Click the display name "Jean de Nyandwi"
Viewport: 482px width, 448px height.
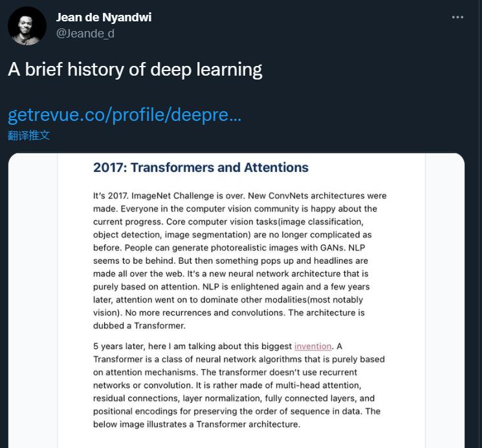(104, 17)
